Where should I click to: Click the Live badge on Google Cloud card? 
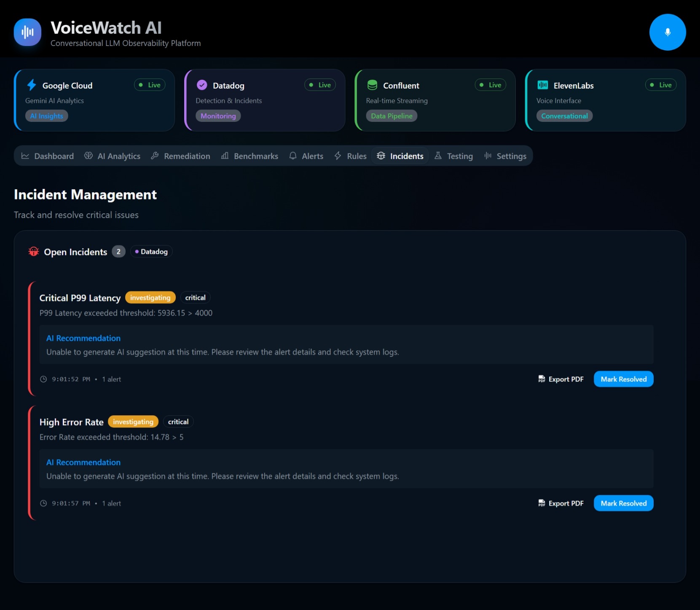click(x=150, y=85)
